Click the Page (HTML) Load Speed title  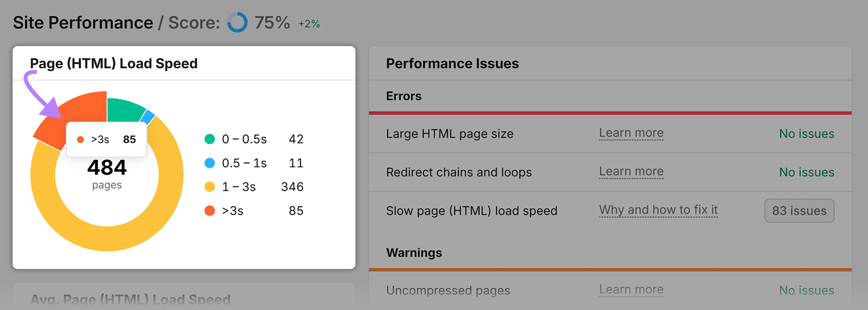(x=113, y=64)
